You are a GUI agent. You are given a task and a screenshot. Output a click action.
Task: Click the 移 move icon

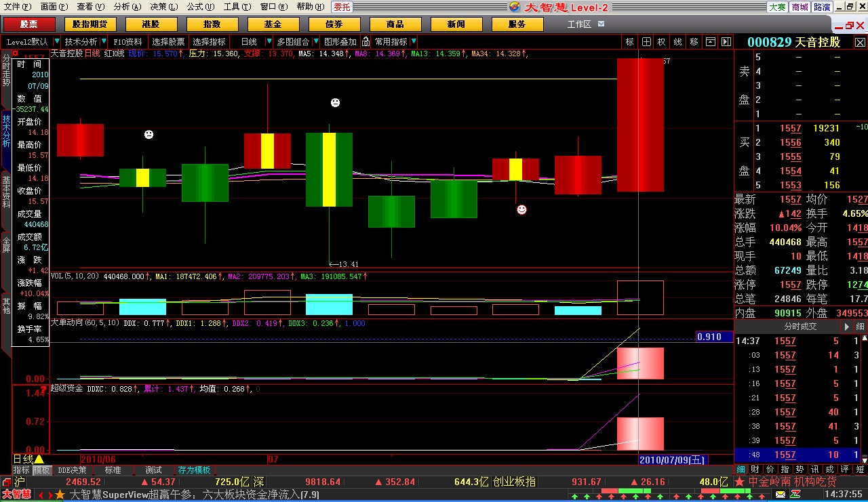point(694,41)
